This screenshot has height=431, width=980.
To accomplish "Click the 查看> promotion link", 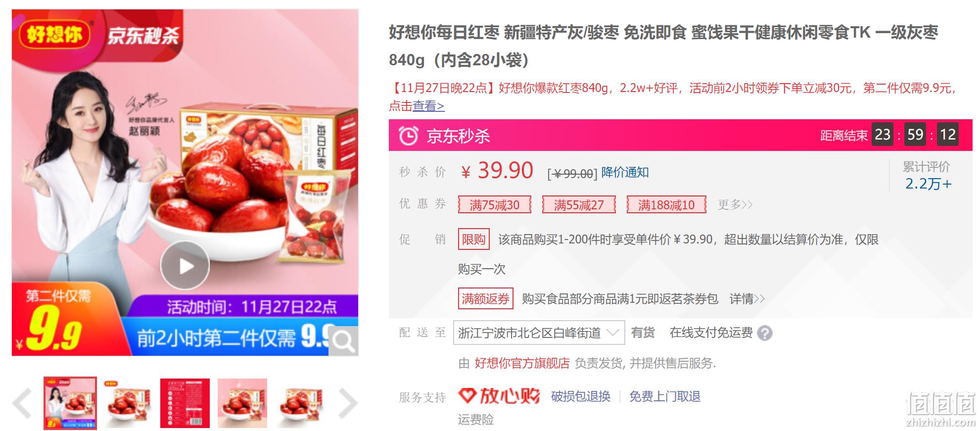I will (x=428, y=106).
